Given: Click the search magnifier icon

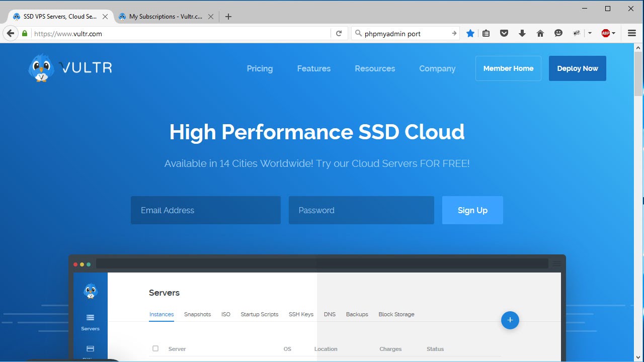Looking at the screenshot, I should coord(358,34).
